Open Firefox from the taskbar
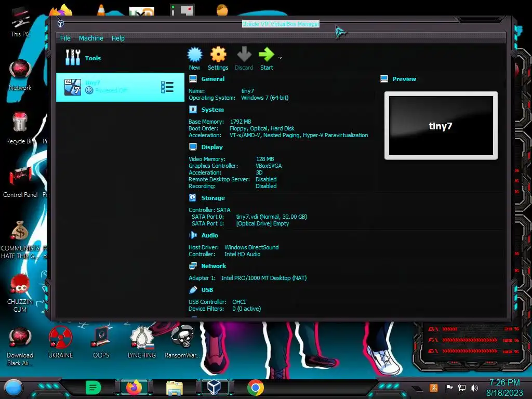Image resolution: width=532 pixels, height=399 pixels. click(x=134, y=388)
